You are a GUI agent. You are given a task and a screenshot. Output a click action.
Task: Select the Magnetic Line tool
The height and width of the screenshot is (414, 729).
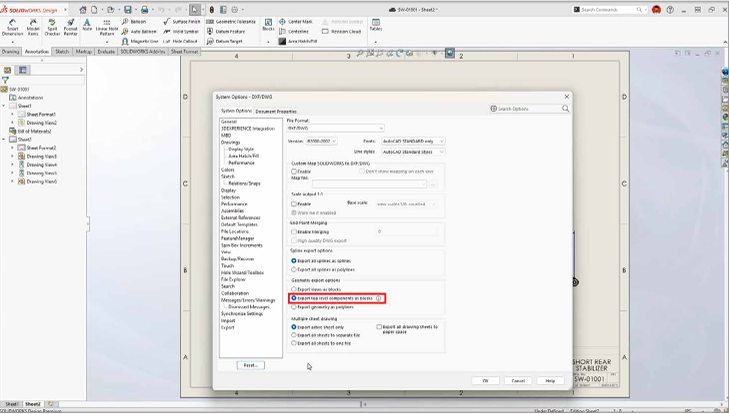[x=139, y=41]
